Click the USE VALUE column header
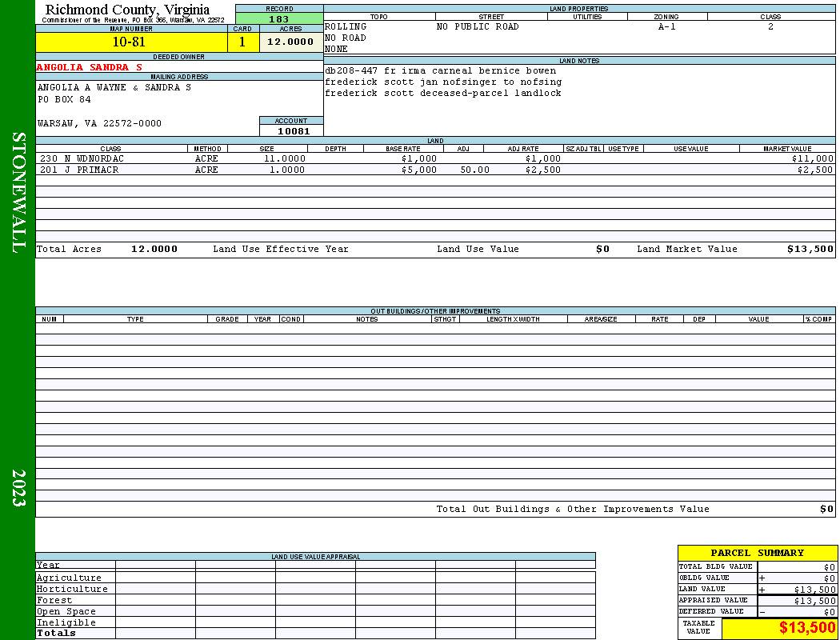840x640 pixels. [690, 149]
